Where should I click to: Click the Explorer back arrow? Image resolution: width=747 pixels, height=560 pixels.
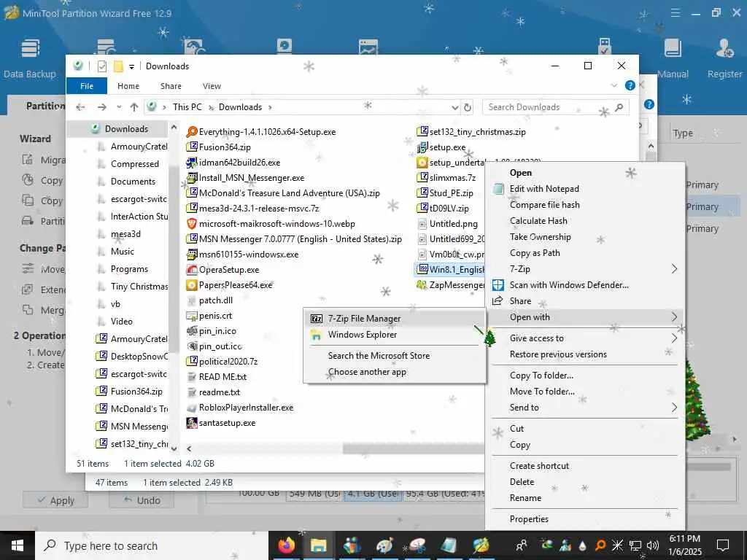80,107
